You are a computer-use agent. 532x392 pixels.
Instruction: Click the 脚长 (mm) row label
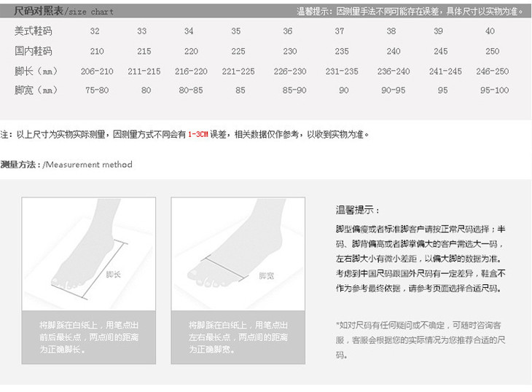(36, 71)
